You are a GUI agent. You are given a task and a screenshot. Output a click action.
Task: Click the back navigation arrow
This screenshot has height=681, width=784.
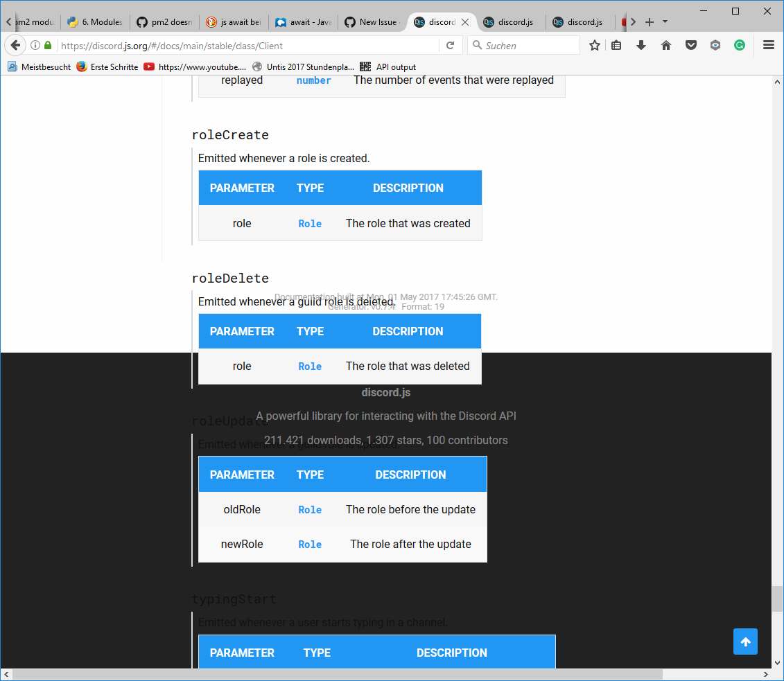coord(15,45)
